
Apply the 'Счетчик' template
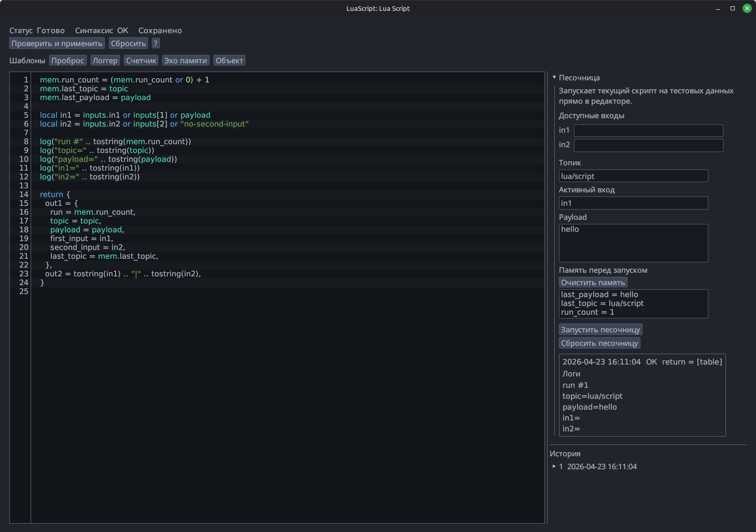[141, 61]
